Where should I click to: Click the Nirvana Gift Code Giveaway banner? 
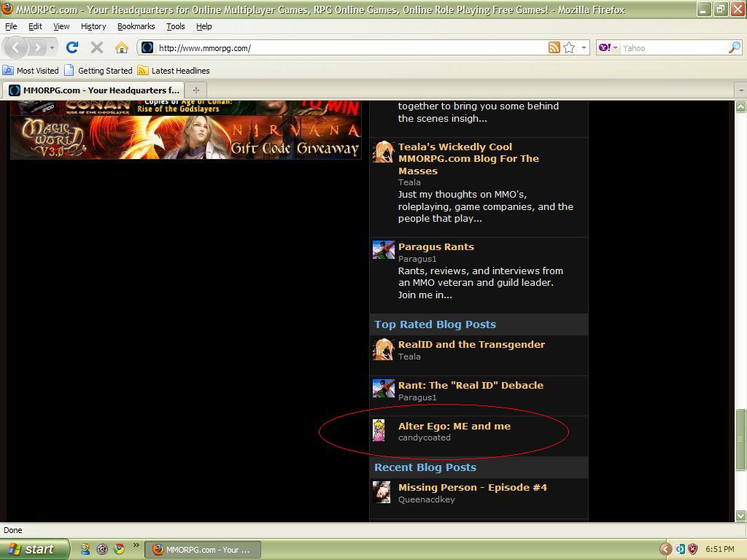186,137
